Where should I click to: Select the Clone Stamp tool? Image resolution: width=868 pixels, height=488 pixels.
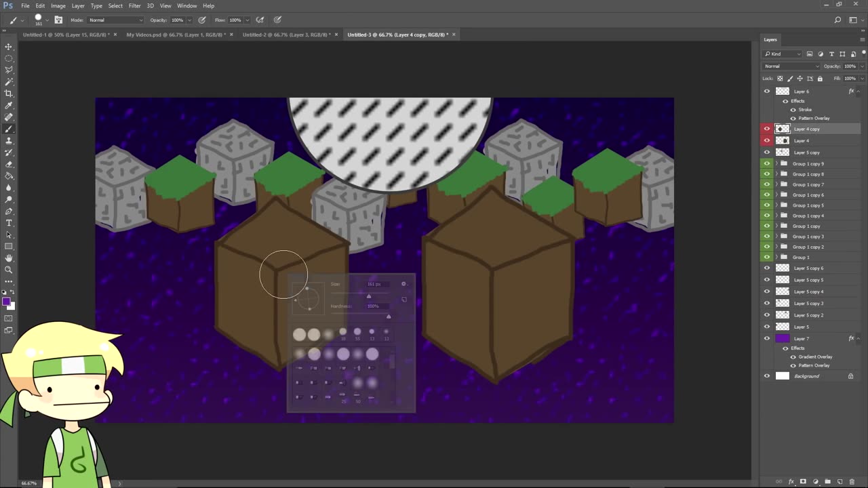[9, 140]
